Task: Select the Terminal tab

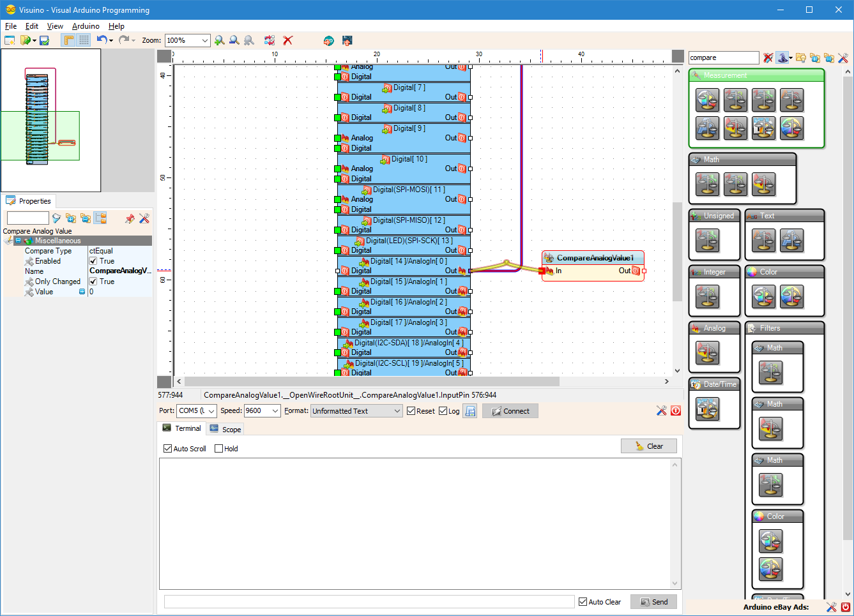Action: coord(182,428)
